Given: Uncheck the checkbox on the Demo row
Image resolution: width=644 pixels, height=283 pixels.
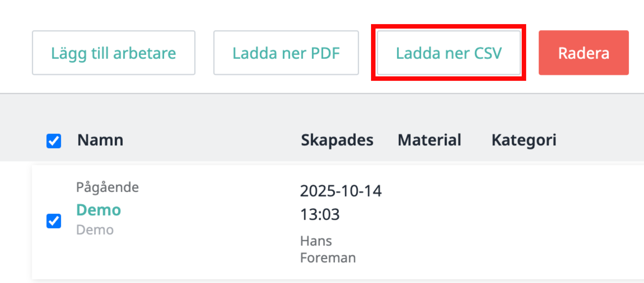Looking at the screenshot, I should [54, 221].
